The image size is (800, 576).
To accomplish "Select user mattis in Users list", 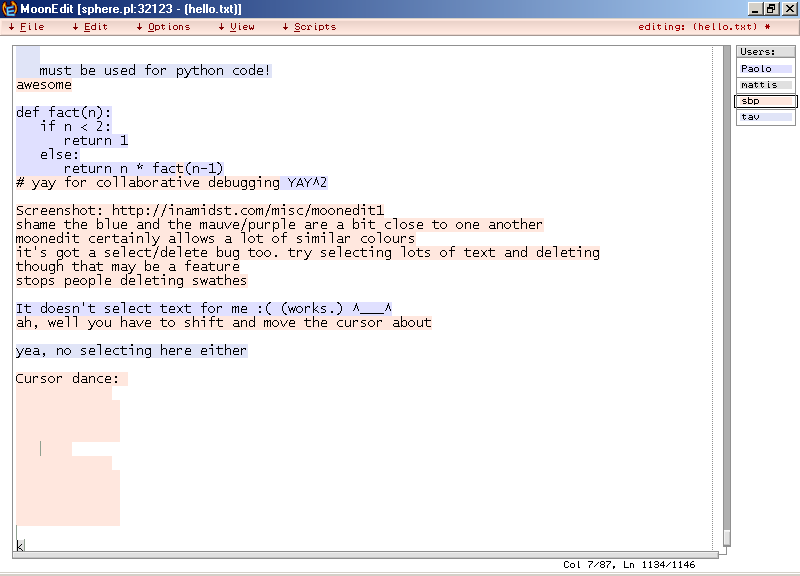I will [x=765, y=85].
